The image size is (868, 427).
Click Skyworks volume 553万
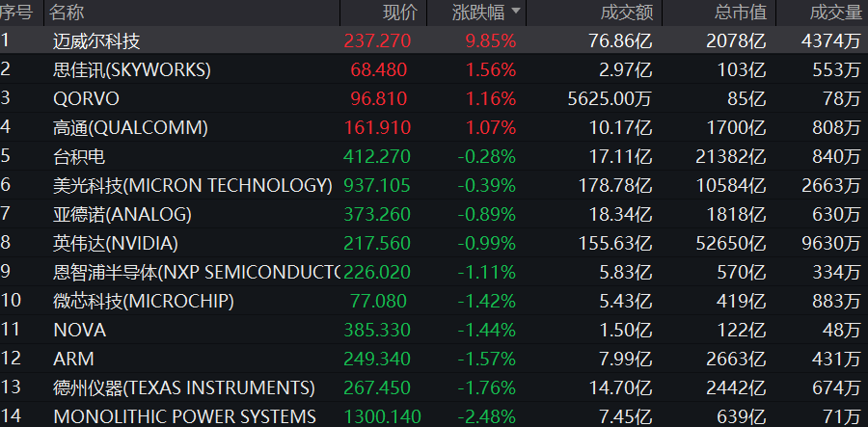point(837,69)
